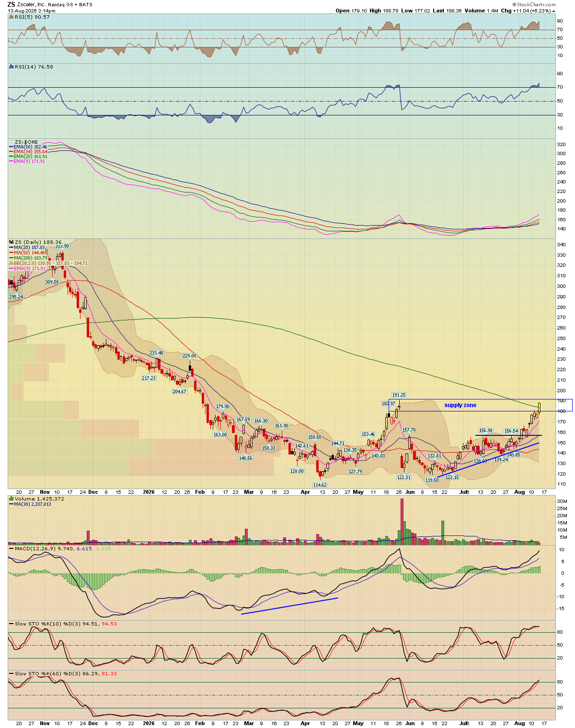Click the Zscaler, Inc. company name
This screenshot has width=575, height=728.
pos(31,4)
